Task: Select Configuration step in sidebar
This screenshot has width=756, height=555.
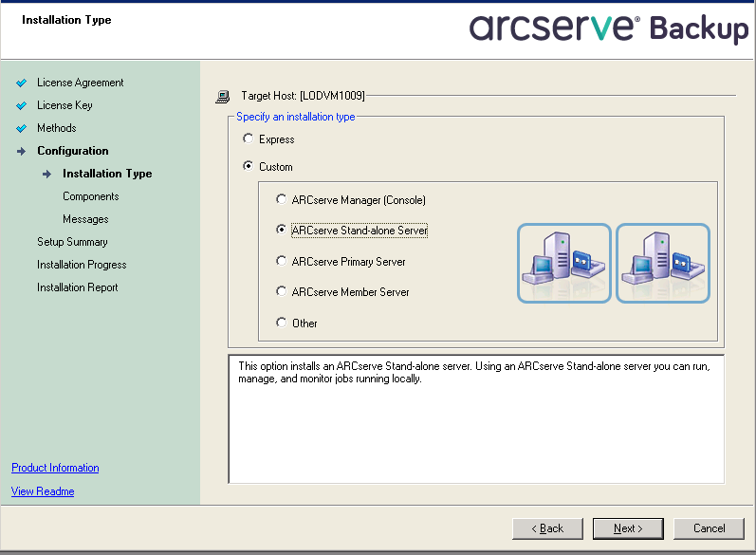Action: (73, 151)
